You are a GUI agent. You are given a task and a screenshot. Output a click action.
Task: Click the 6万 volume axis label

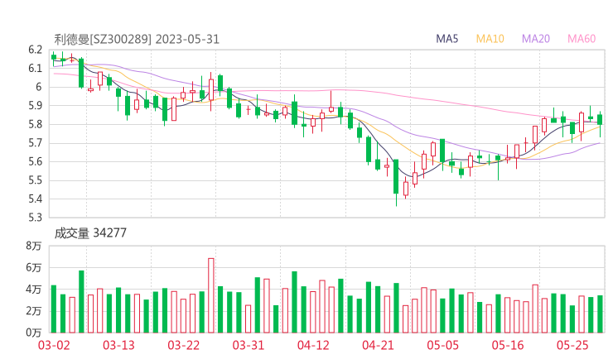click(34, 268)
